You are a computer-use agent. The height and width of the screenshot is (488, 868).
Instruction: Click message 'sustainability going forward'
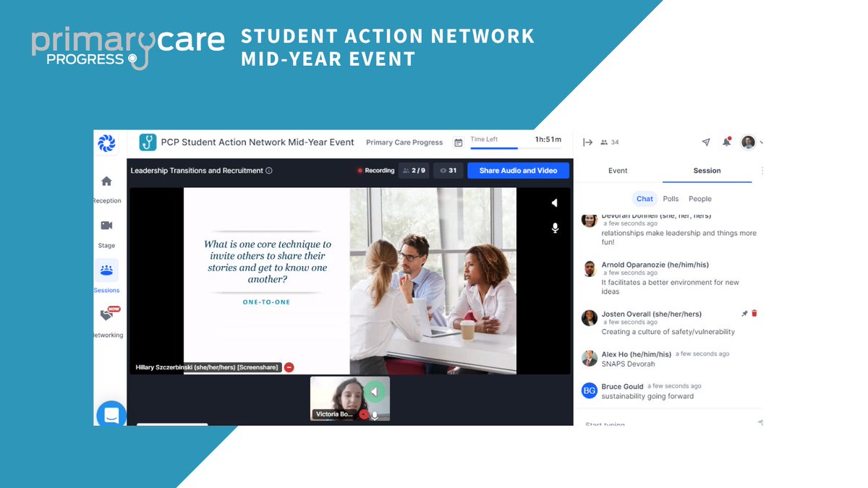647,396
